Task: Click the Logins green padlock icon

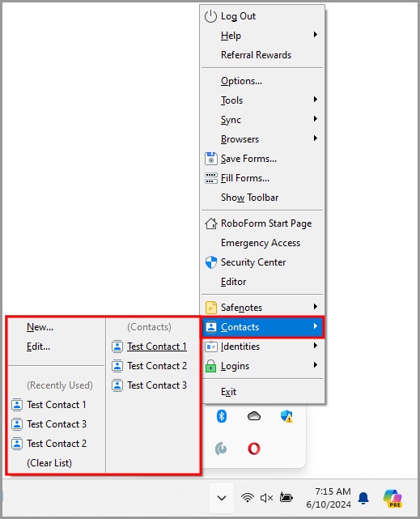Action: (210, 366)
